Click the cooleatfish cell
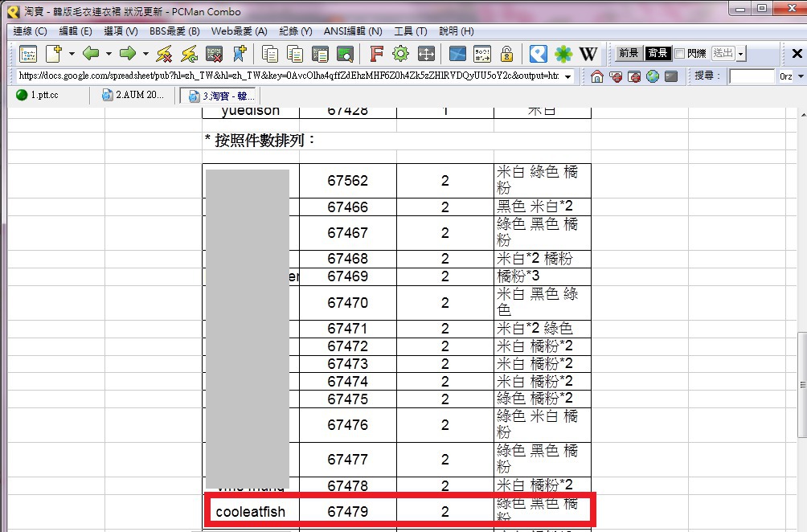 251,511
